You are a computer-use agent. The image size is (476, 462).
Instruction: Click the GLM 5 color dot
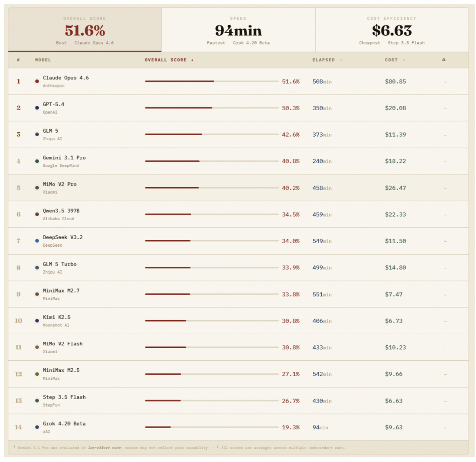[x=37, y=134]
